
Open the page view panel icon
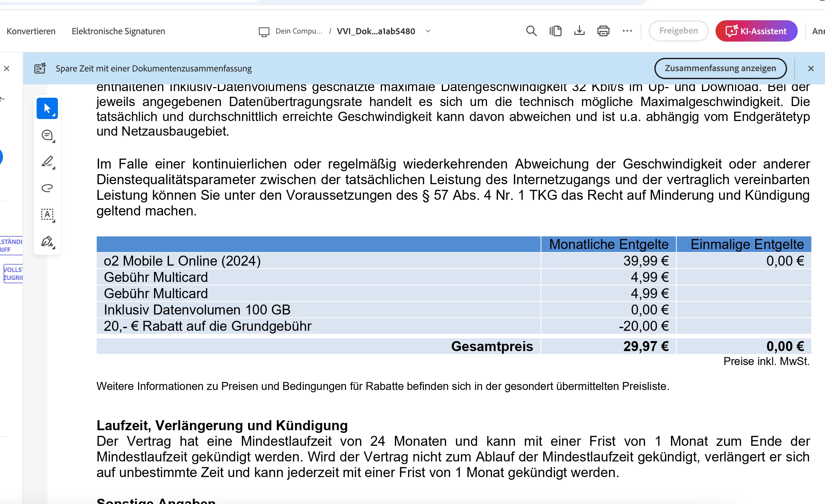555,31
